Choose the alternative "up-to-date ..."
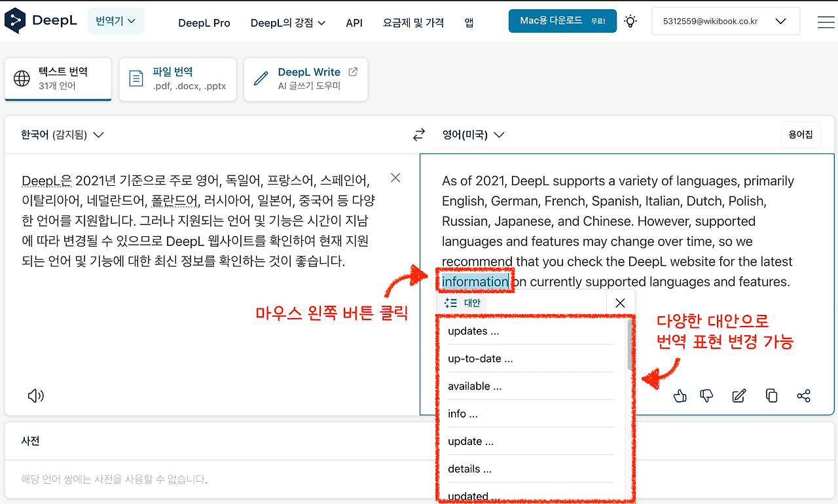 pos(531,359)
